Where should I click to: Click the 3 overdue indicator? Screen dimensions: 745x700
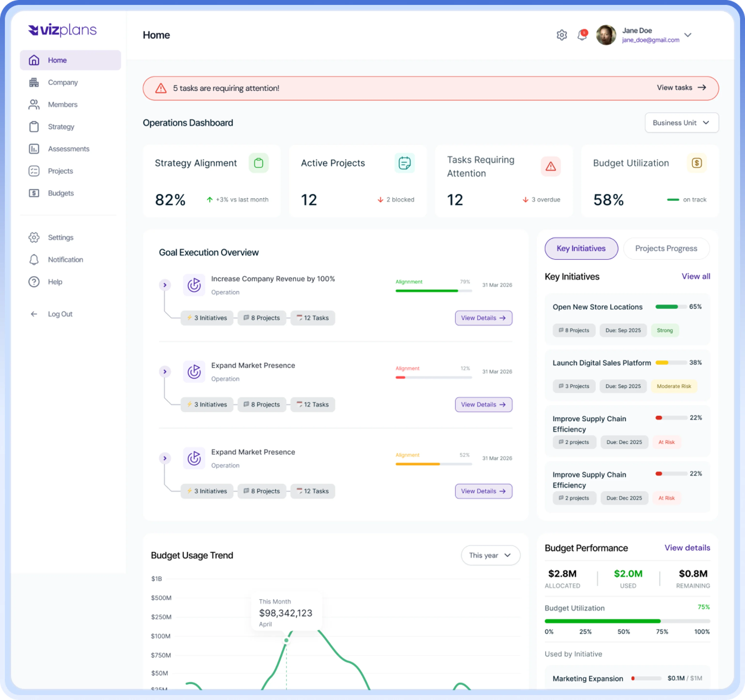point(541,200)
